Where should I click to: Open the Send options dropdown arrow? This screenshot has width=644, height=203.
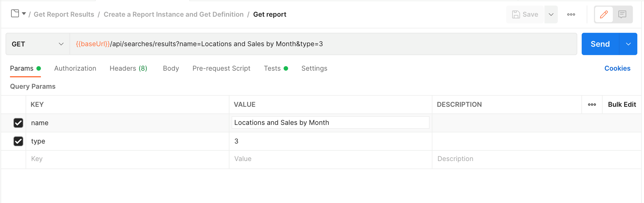tap(628, 44)
